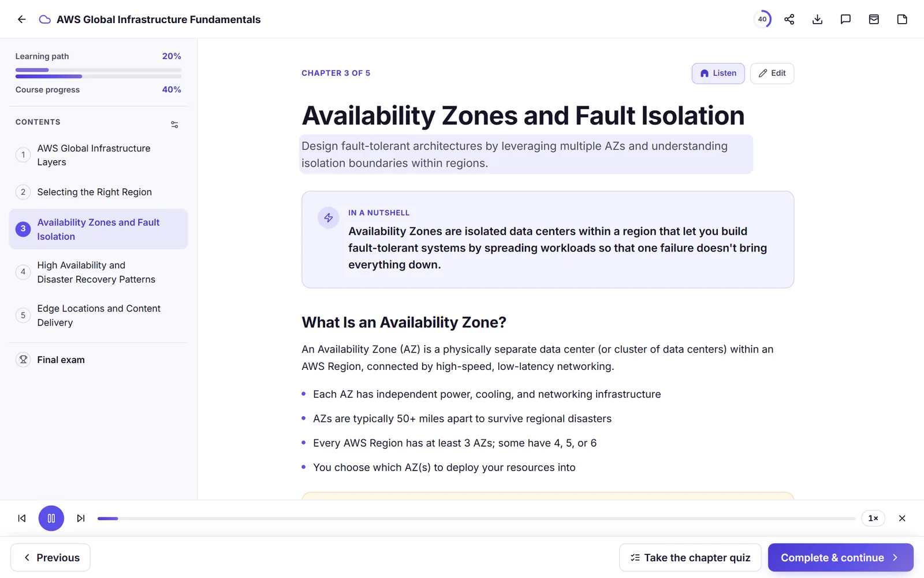Open the notes page icon

pos(902,19)
